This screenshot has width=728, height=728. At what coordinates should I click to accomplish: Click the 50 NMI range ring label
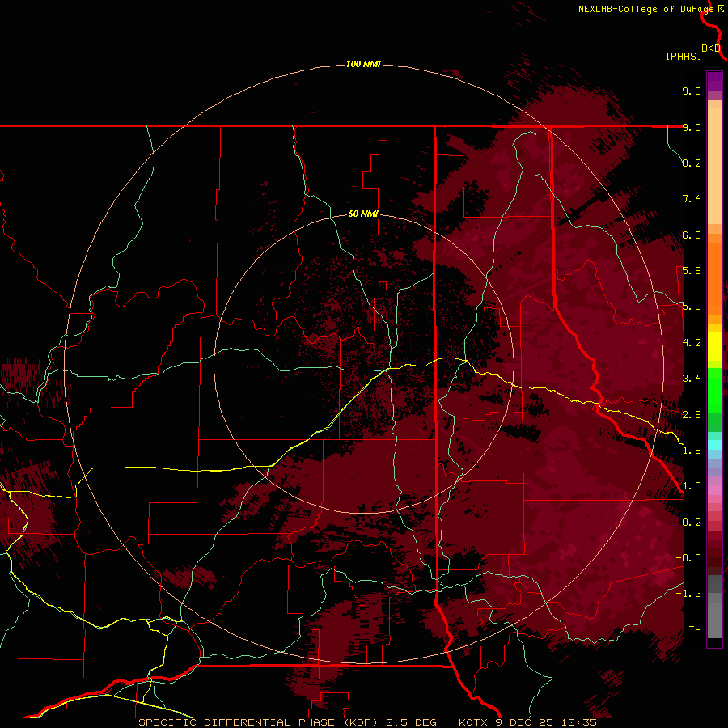pos(363,214)
